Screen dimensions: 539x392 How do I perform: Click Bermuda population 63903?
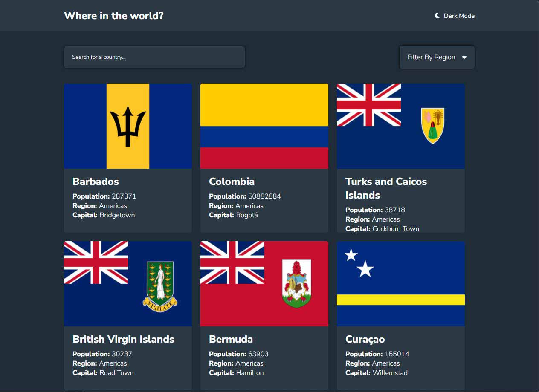pos(239,354)
